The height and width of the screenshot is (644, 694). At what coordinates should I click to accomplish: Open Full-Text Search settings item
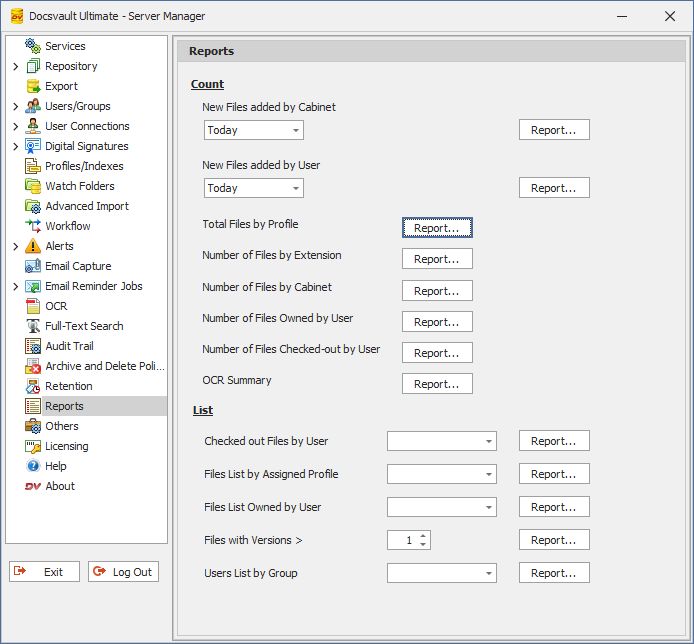[x=84, y=326]
